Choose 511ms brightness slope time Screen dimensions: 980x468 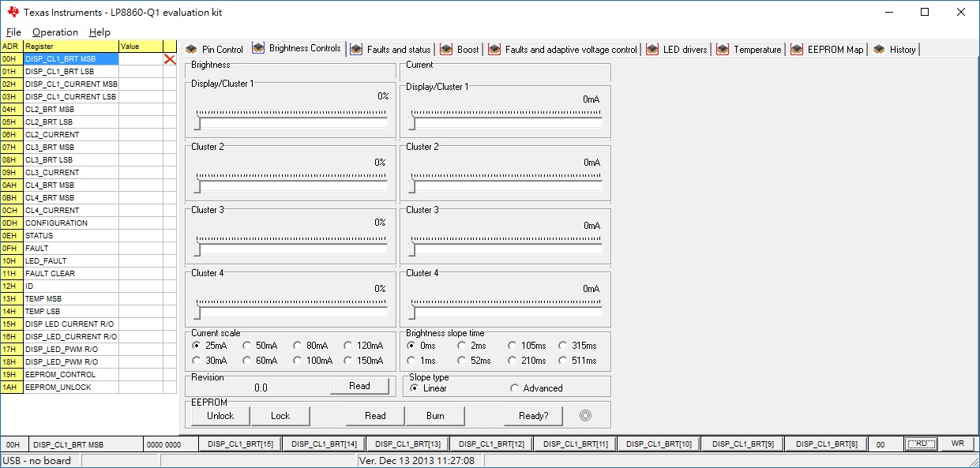[578, 361]
